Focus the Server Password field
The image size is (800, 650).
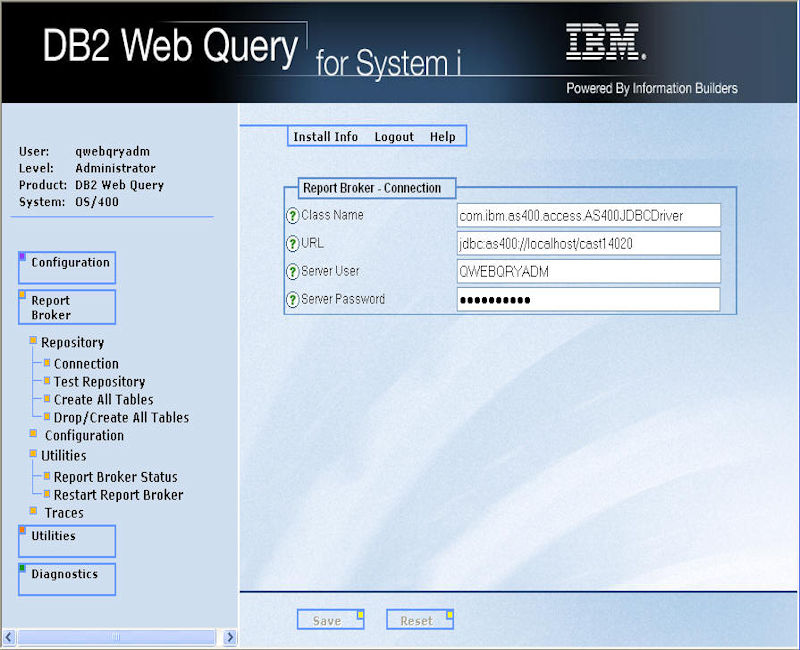[x=589, y=299]
